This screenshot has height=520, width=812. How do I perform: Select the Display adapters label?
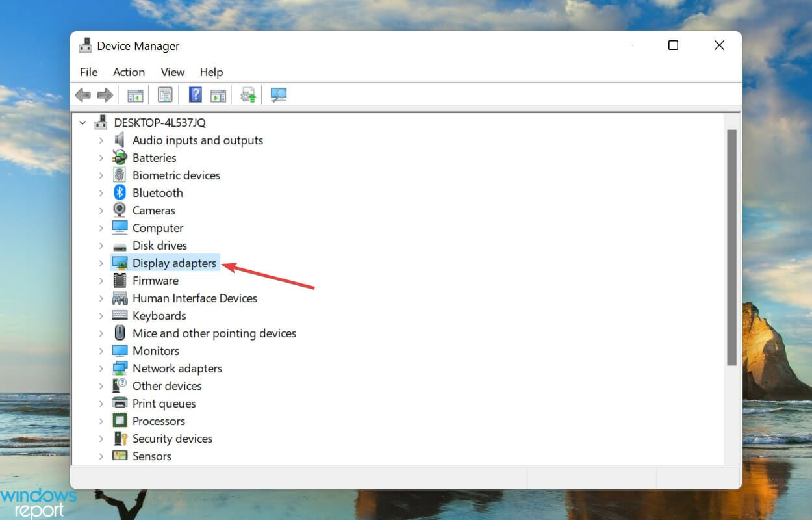click(174, 263)
